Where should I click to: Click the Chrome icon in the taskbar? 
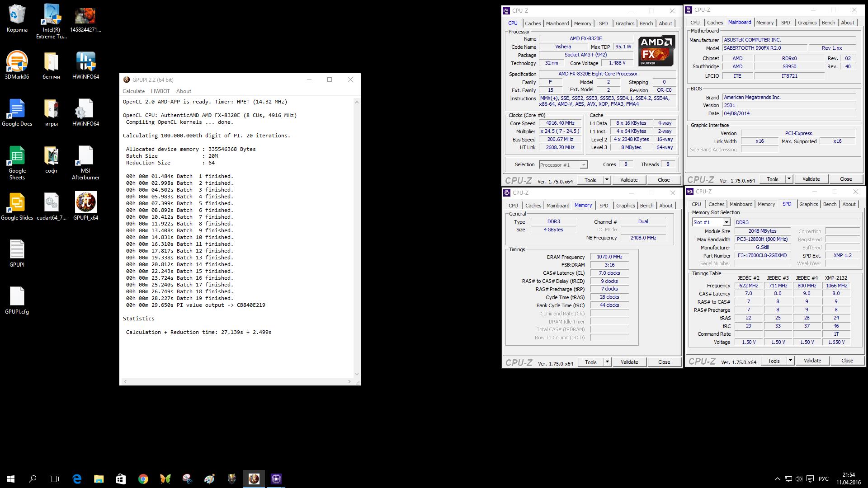point(143,479)
